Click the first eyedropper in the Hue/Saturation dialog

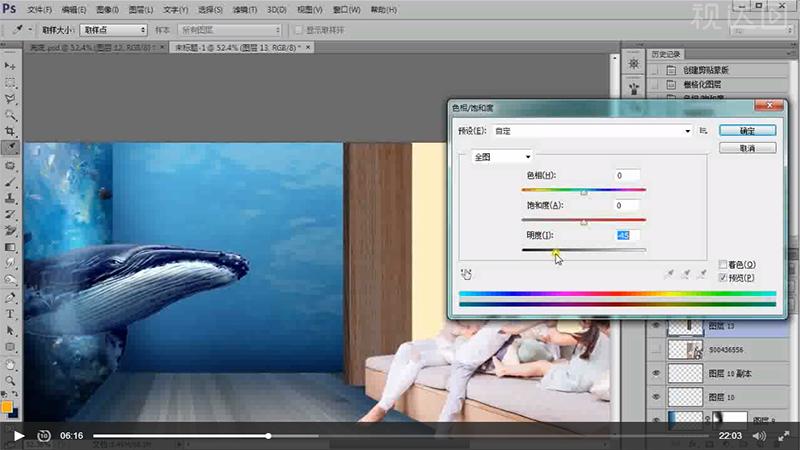point(669,274)
